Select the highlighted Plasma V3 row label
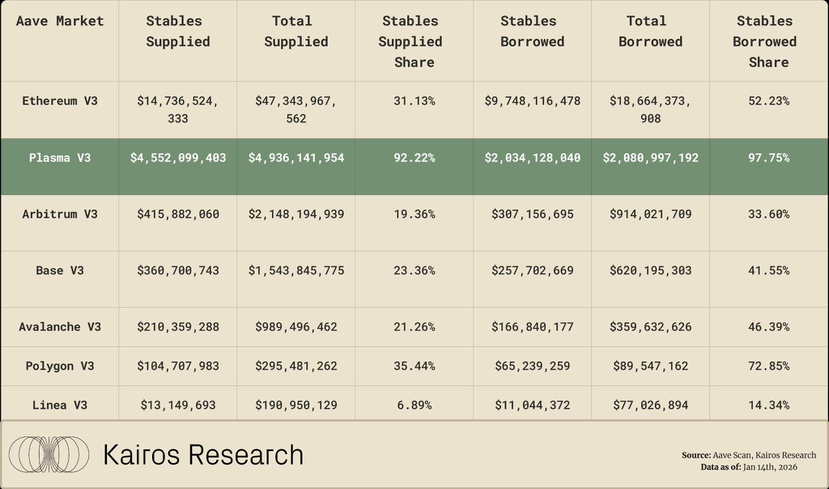829x489 pixels. (x=60, y=158)
